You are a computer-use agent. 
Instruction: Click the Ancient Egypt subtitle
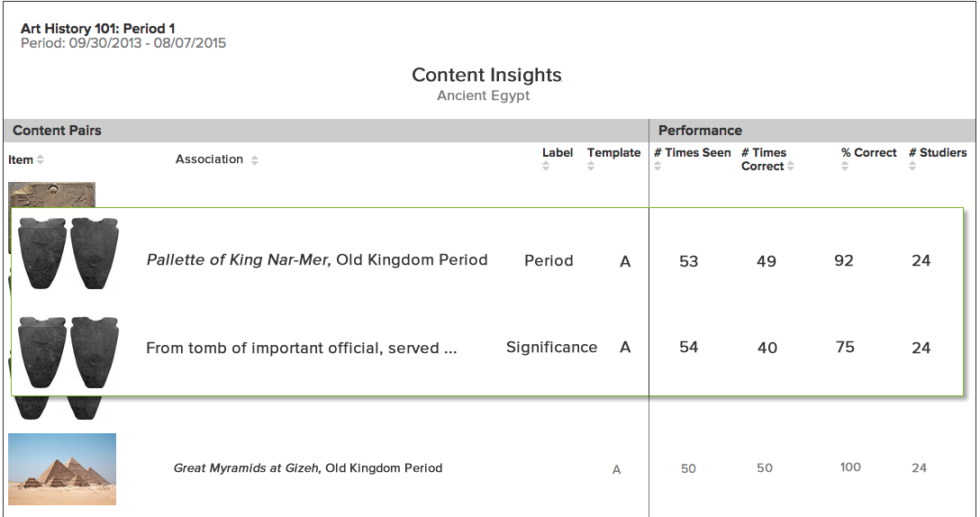click(x=484, y=95)
